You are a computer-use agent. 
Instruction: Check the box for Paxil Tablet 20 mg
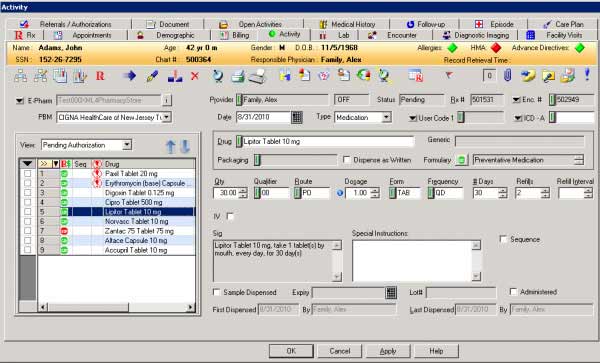click(28, 174)
